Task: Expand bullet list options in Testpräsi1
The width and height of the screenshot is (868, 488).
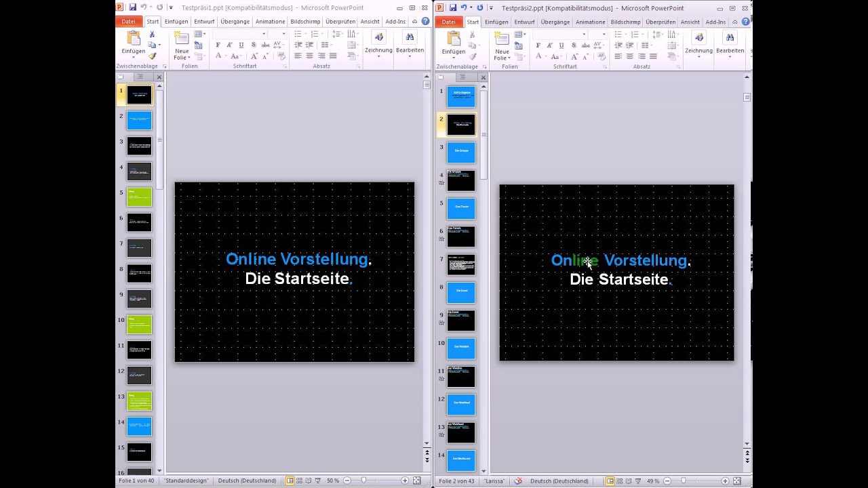Action: pyautogui.click(x=305, y=35)
